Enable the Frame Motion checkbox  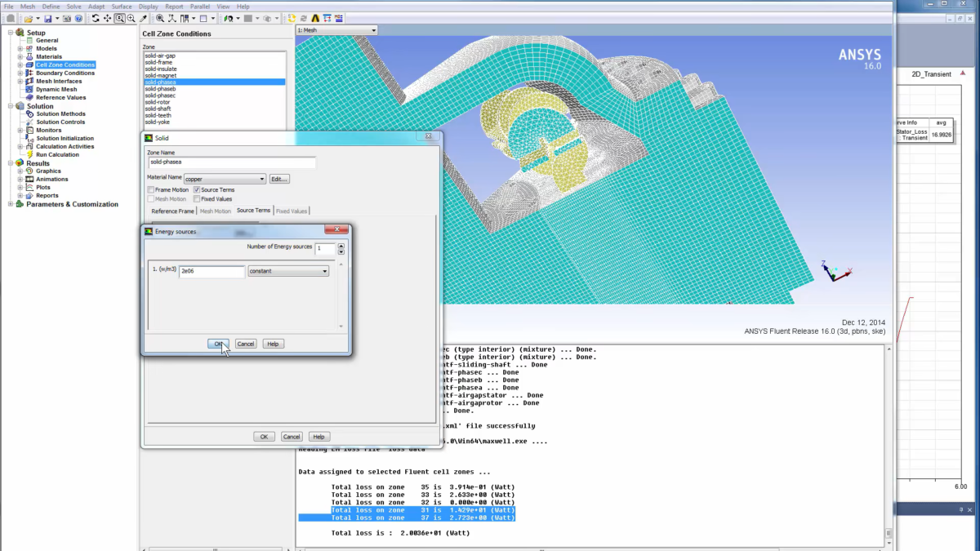(151, 189)
